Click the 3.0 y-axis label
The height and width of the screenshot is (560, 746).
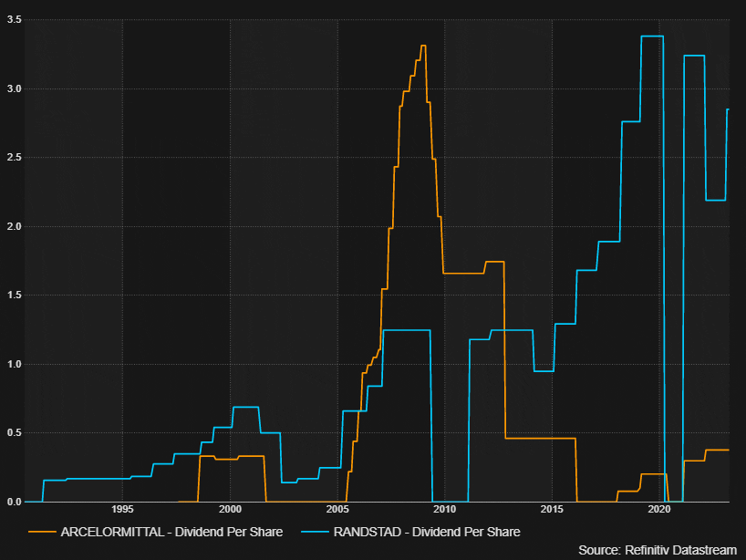point(15,89)
